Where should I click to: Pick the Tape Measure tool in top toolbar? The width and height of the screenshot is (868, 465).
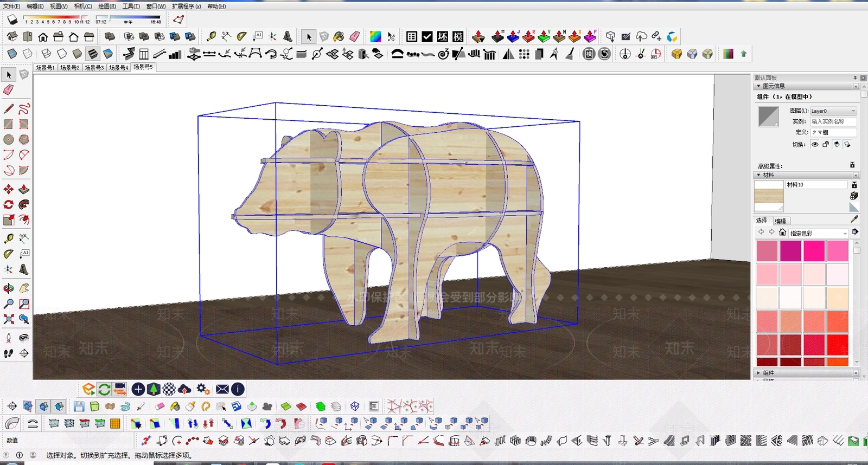211,36
